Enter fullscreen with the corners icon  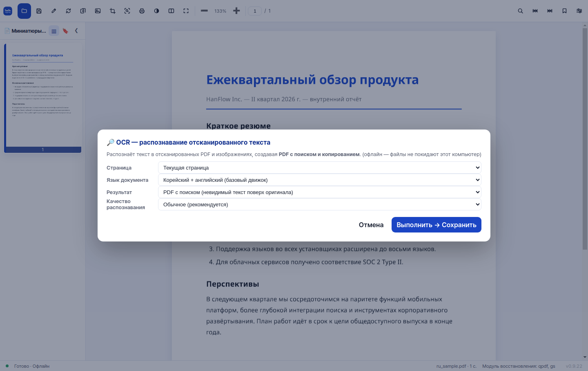coord(186,11)
